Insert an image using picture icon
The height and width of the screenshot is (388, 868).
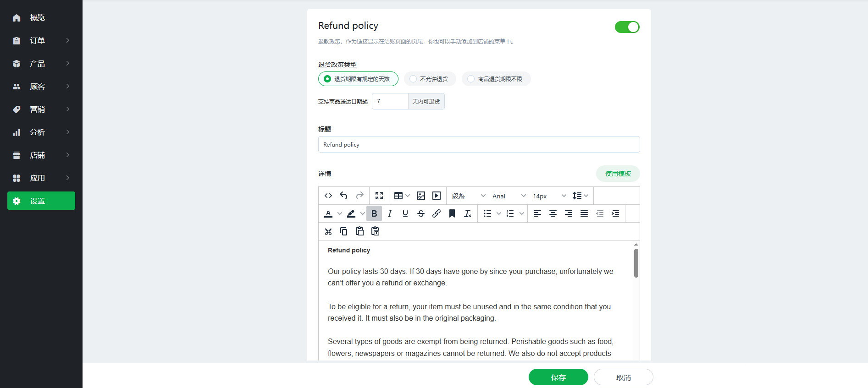coord(421,196)
